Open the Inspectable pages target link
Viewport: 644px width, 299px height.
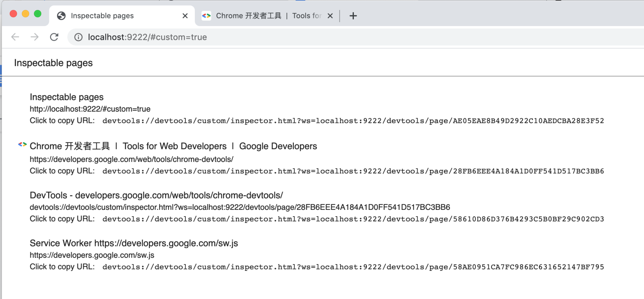point(66,97)
